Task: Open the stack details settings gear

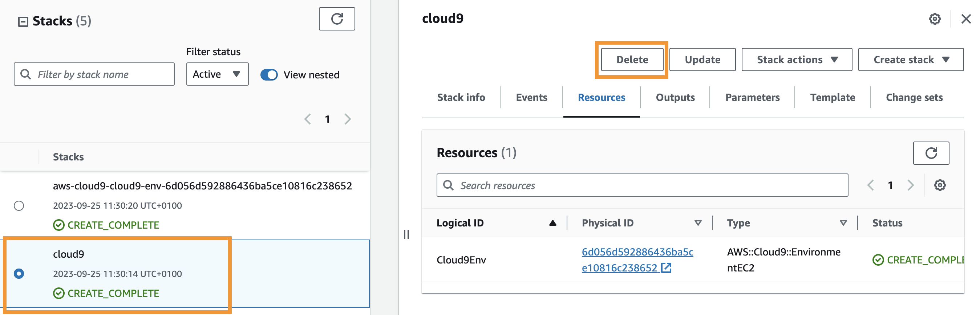Action: tap(934, 19)
